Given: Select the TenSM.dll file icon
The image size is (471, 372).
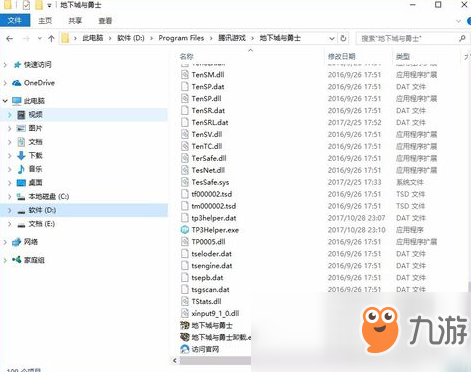Looking at the screenshot, I should pyautogui.click(x=185, y=75).
